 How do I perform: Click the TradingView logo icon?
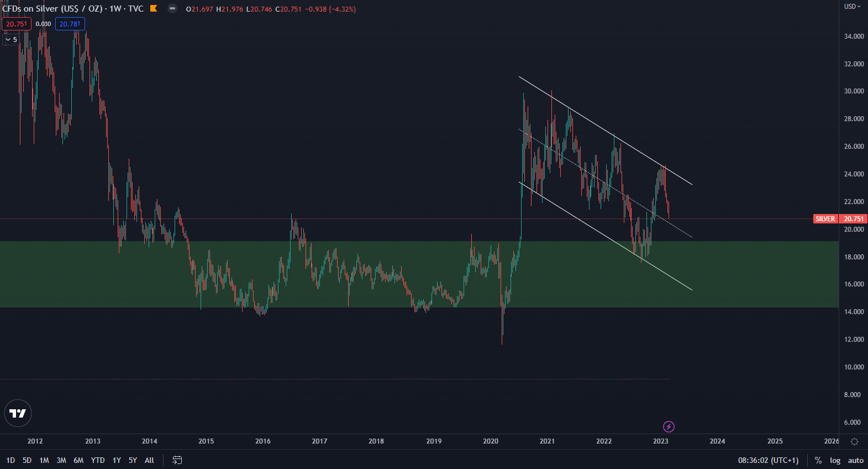18,413
